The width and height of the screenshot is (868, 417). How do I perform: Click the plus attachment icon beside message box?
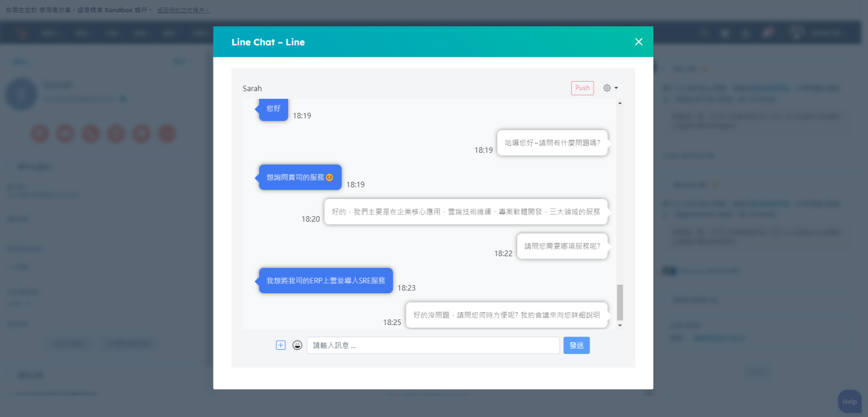click(281, 345)
